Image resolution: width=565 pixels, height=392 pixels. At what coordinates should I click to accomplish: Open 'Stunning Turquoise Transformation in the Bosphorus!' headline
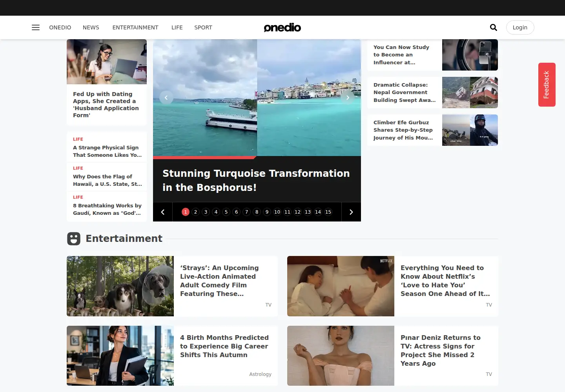pyautogui.click(x=256, y=180)
